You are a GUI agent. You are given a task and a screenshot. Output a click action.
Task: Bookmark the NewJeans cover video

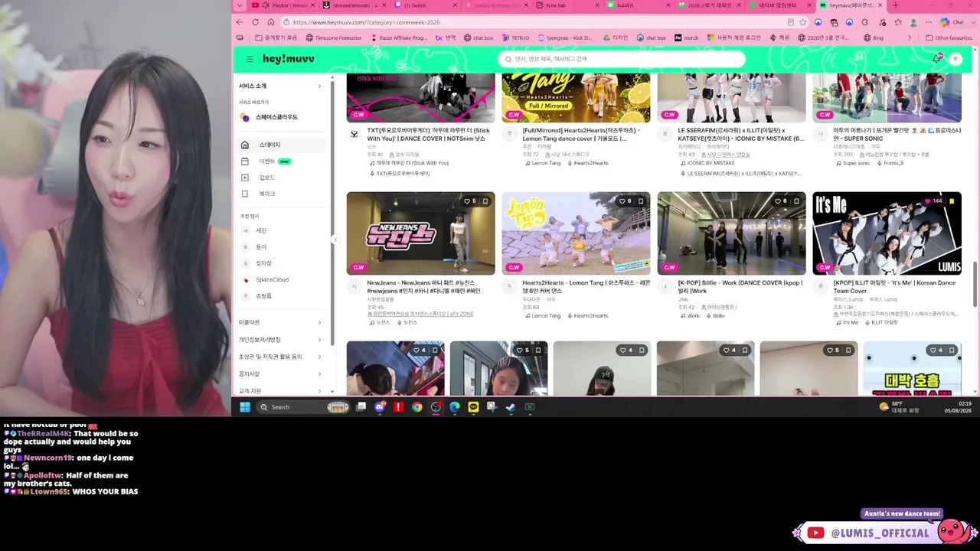click(485, 201)
